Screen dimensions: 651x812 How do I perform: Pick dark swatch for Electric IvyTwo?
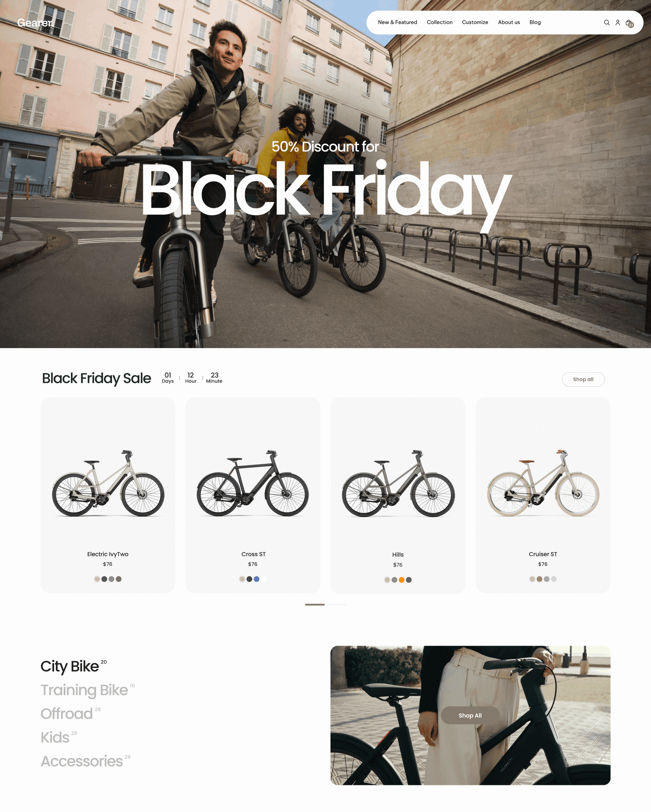(104, 579)
